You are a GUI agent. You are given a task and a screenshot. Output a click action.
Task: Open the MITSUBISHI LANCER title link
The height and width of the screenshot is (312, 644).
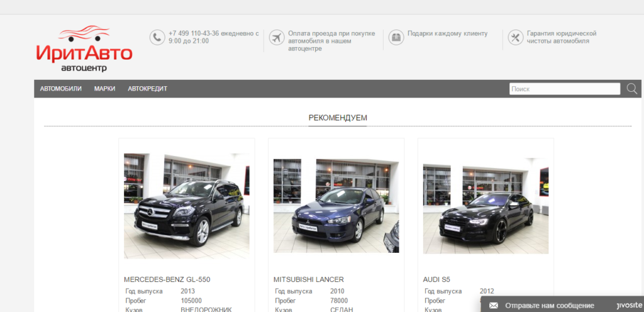tap(308, 279)
